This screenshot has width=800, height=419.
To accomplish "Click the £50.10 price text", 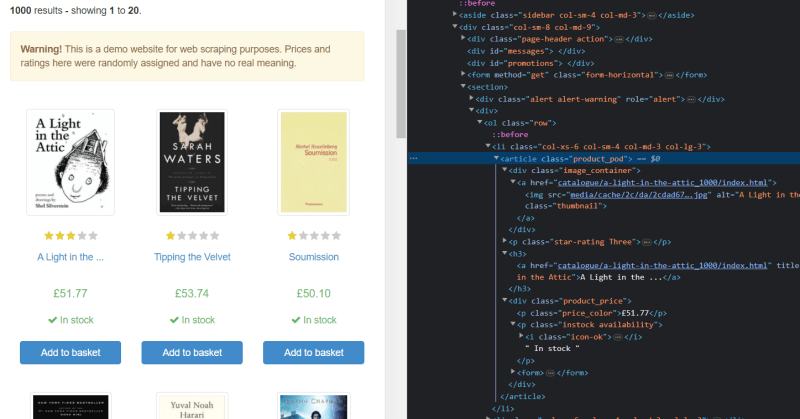I will 314,293.
